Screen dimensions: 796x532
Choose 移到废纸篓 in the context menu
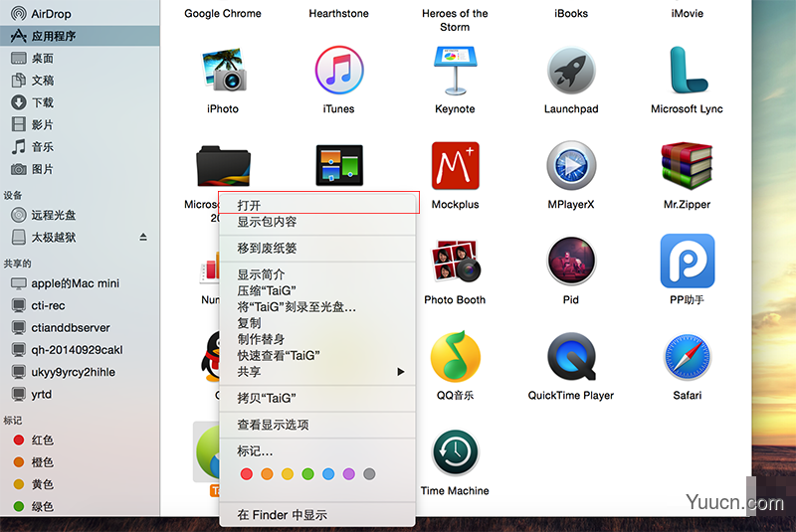point(317,248)
